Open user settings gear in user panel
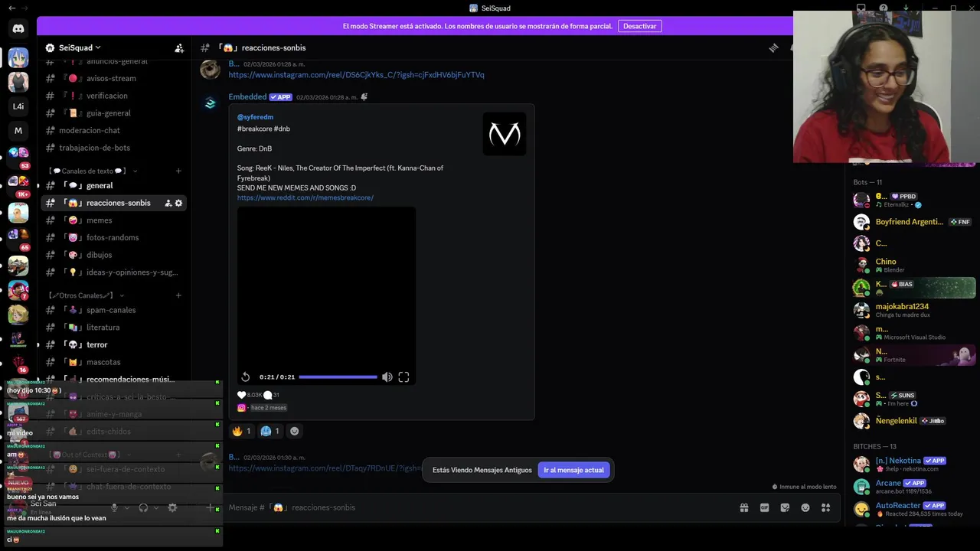The height and width of the screenshot is (551, 980). [x=172, y=507]
